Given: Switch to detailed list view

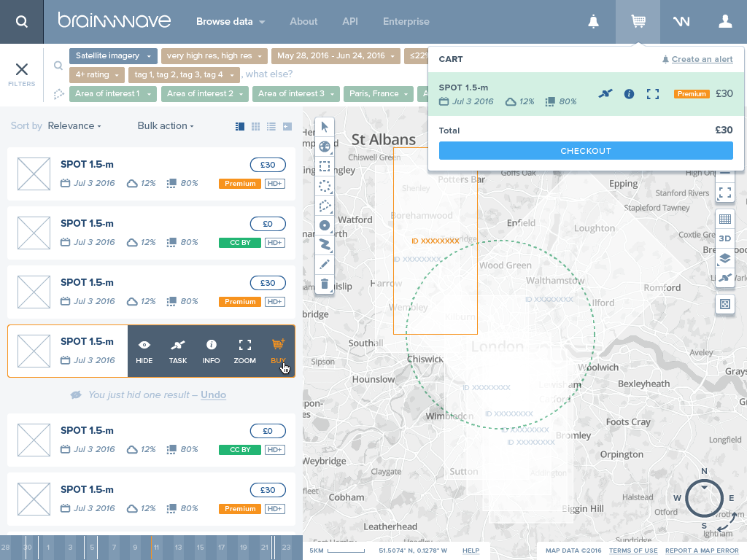Looking at the screenshot, I should click(x=240, y=126).
